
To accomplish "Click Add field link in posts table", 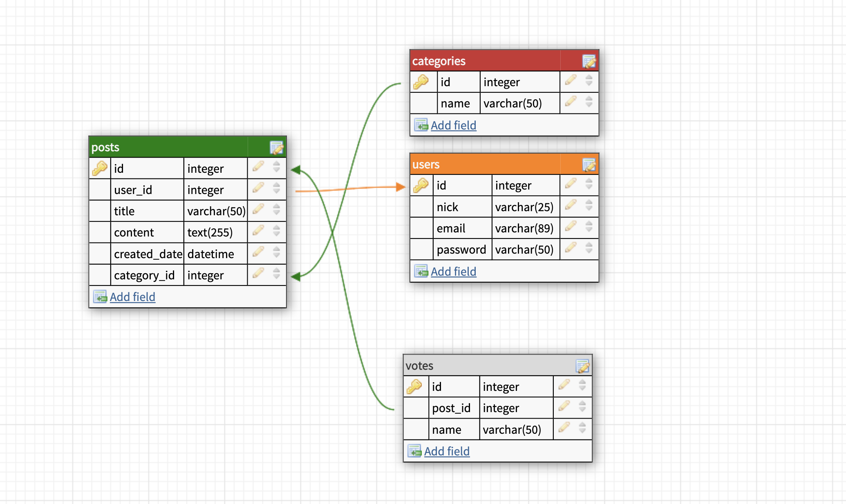I will (x=132, y=297).
